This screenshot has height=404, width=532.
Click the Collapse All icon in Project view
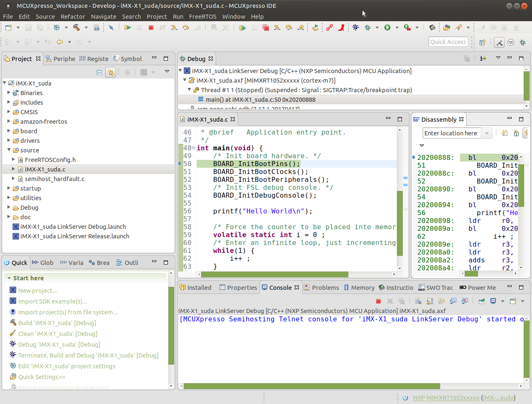coord(99,72)
